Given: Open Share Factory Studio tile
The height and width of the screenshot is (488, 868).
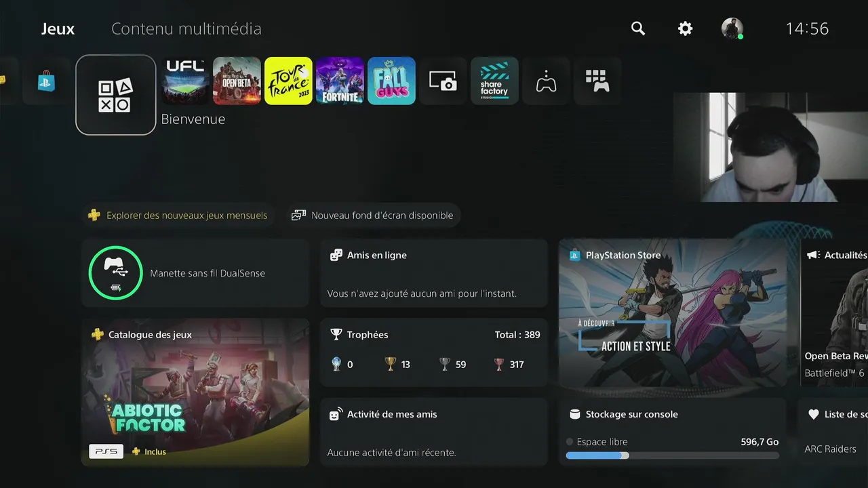Looking at the screenshot, I should point(494,81).
